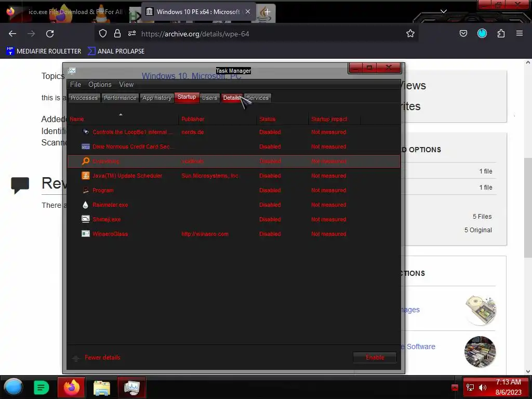Screen dimensions: 532x399
Task: Click the Shimeji.exe row icon
Action: (x=86, y=219)
